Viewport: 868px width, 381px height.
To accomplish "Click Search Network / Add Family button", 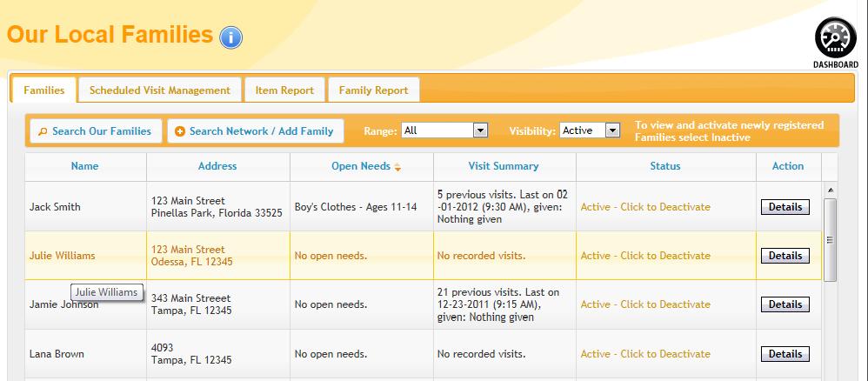I will point(255,131).
